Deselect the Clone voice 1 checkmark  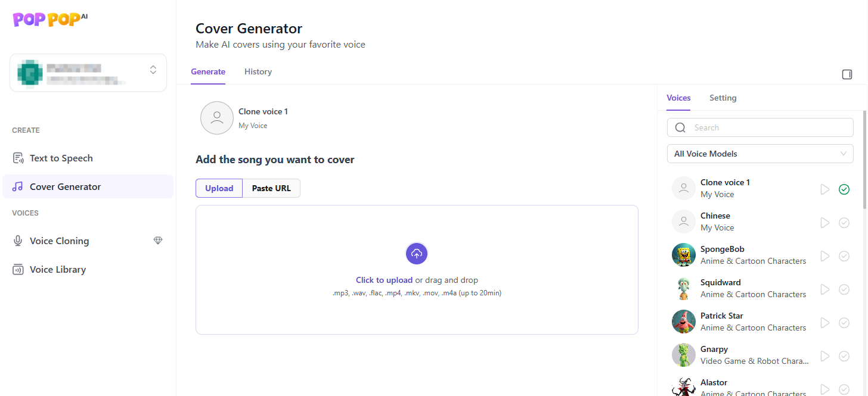pyautogui.click(x=844, y=189)
